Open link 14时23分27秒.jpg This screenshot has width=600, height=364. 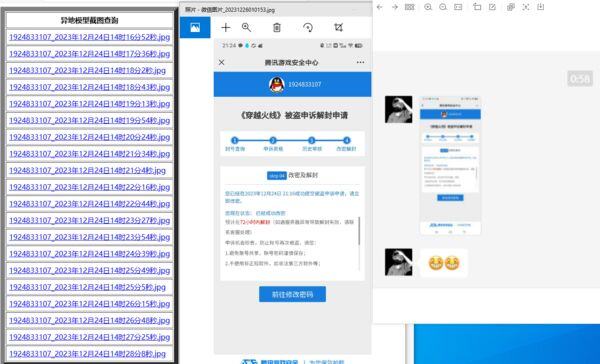tap(90, 220)
